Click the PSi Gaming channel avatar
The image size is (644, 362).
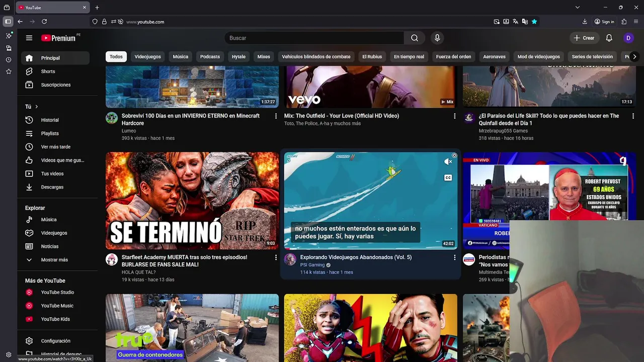(x=290, y=259)
